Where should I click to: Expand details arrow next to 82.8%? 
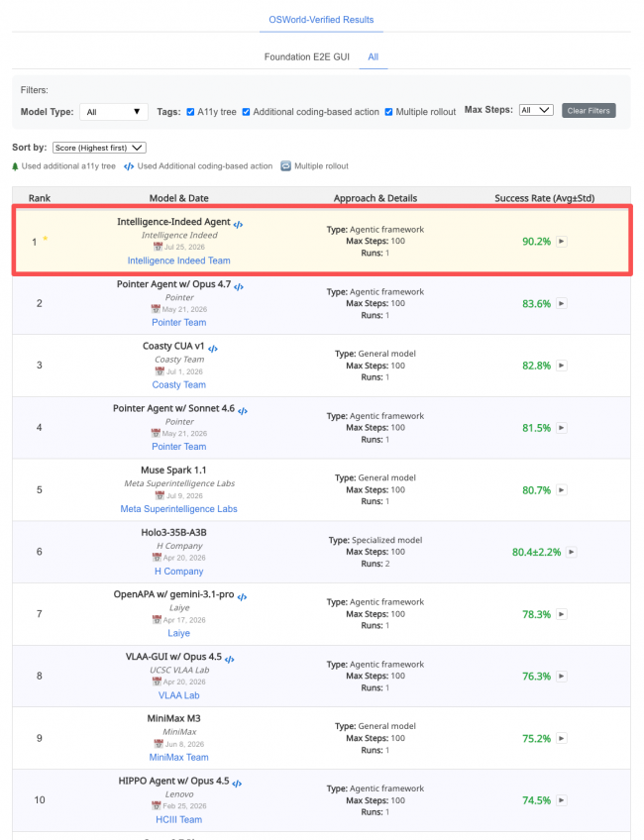(561, 366)
